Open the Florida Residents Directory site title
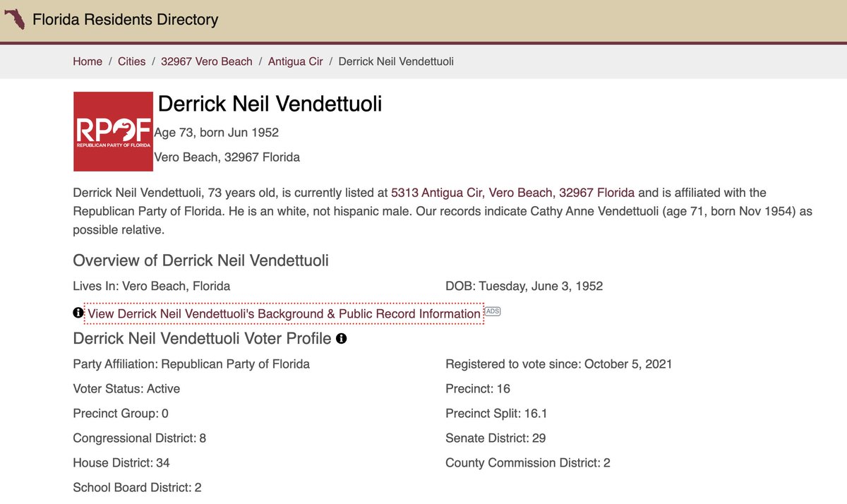847x504 pixels. click(126, 20)
